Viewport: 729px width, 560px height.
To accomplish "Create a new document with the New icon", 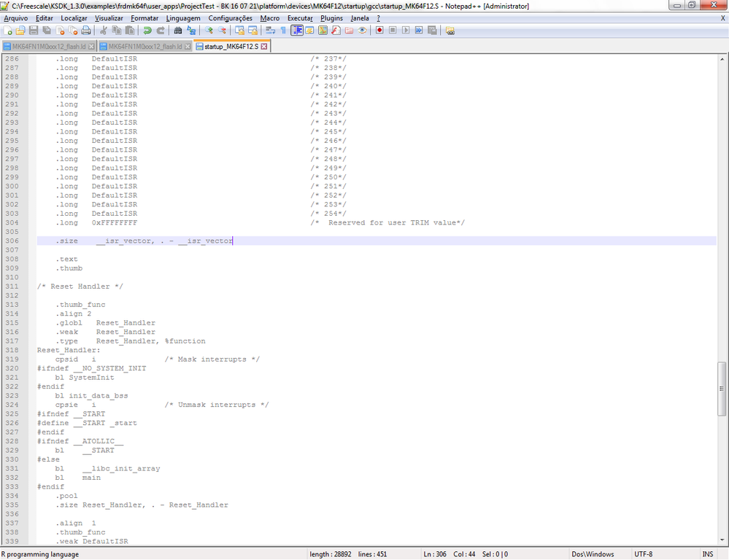I will 8,31.
